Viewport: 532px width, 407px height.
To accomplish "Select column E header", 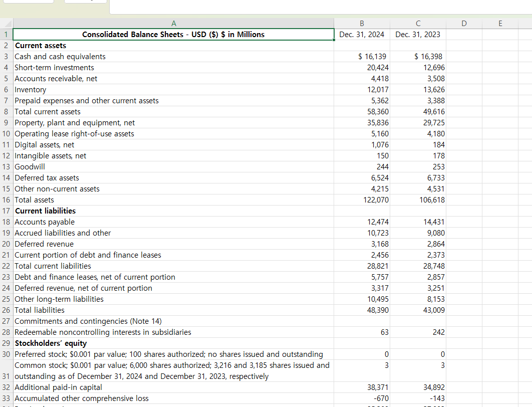I will point(500,24).
